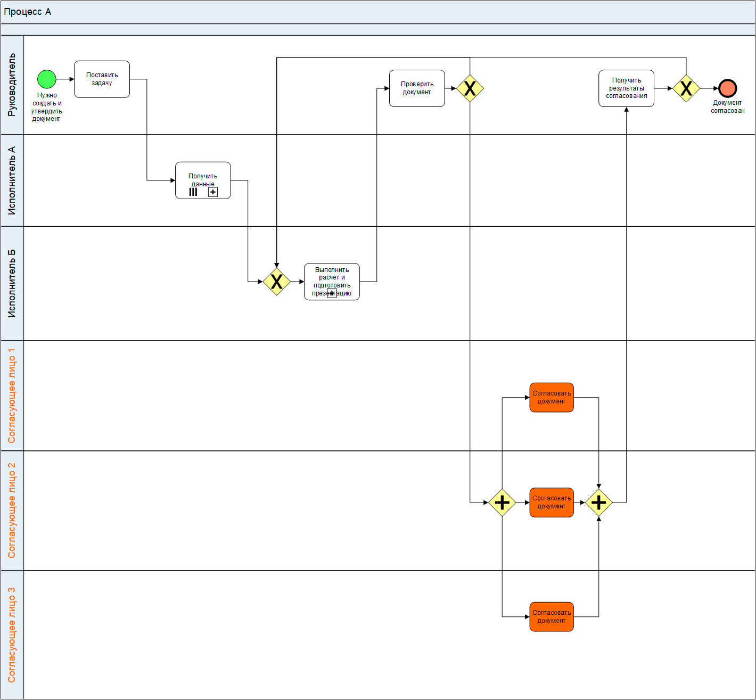Select the 'Поставить задачу' task
756x700 pixels.
click(x=102, y=79)
